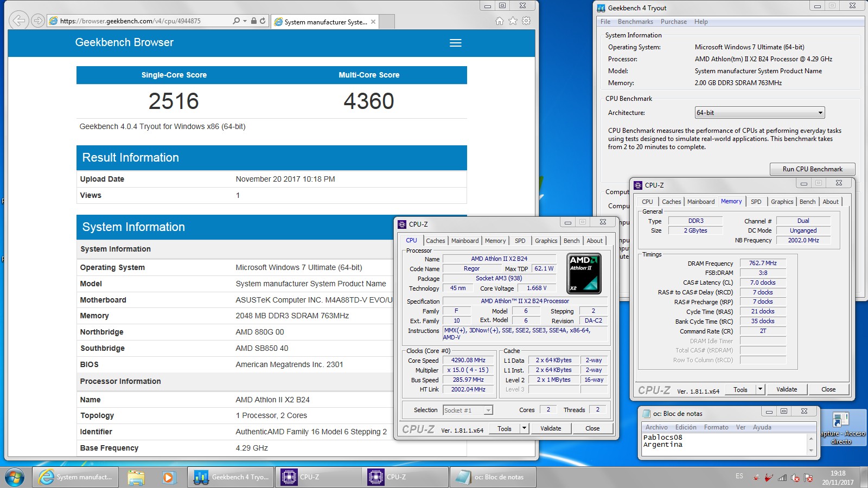
Task: Open Ver menu in Bloc de notas
Action: point(741,427)
